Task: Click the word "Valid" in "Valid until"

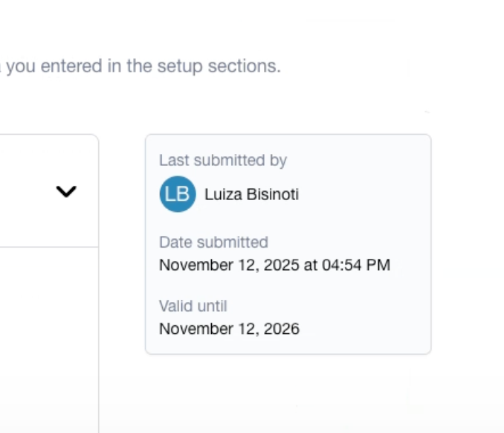Action: tap(175, 306)
